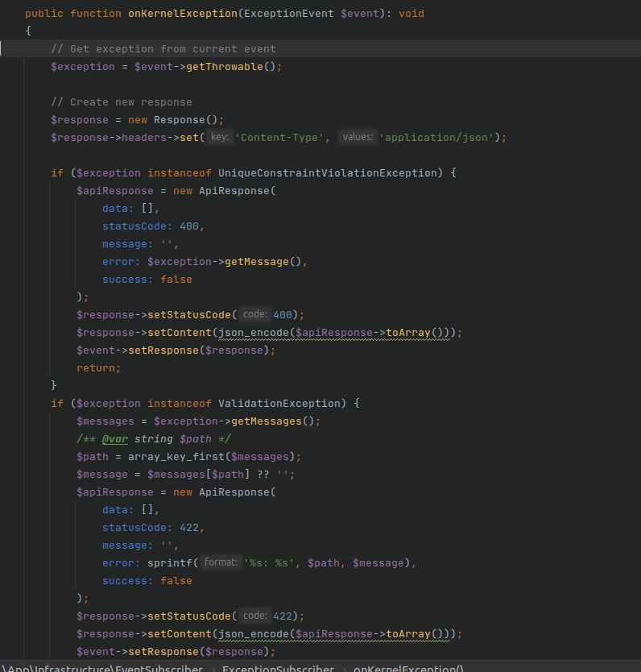Click the 'application/json' string literal
641x672 pixels.
click(436, 138)
